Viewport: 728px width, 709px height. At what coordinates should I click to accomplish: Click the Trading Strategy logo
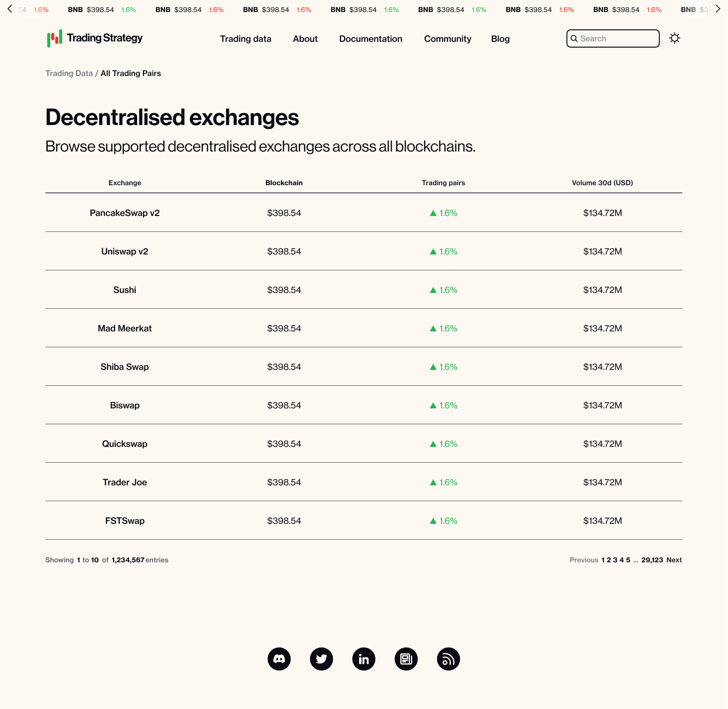click(94, 38)
